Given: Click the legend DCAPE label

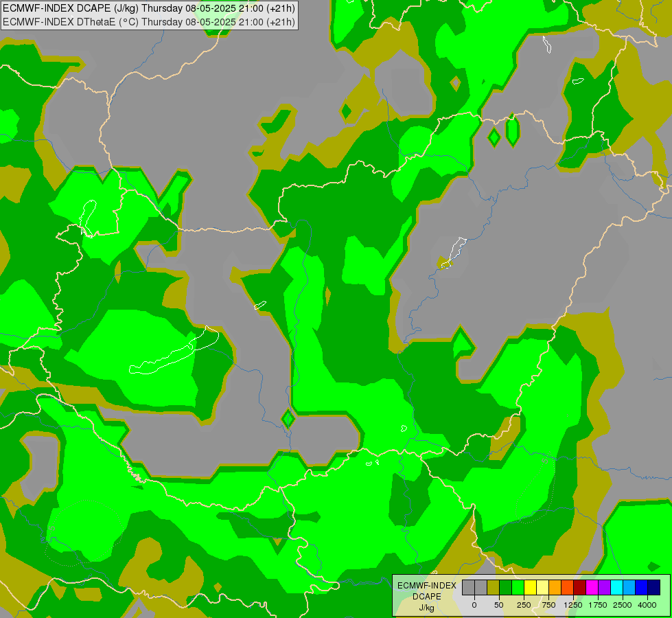Looking at the screenshot, I should tap(427, 597).
